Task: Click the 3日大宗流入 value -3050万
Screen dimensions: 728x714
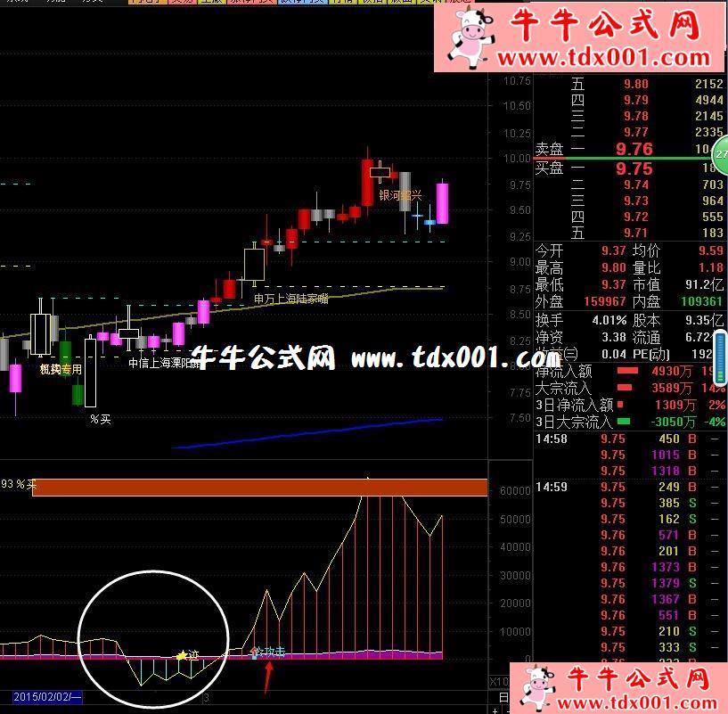Action: [674, 422]
